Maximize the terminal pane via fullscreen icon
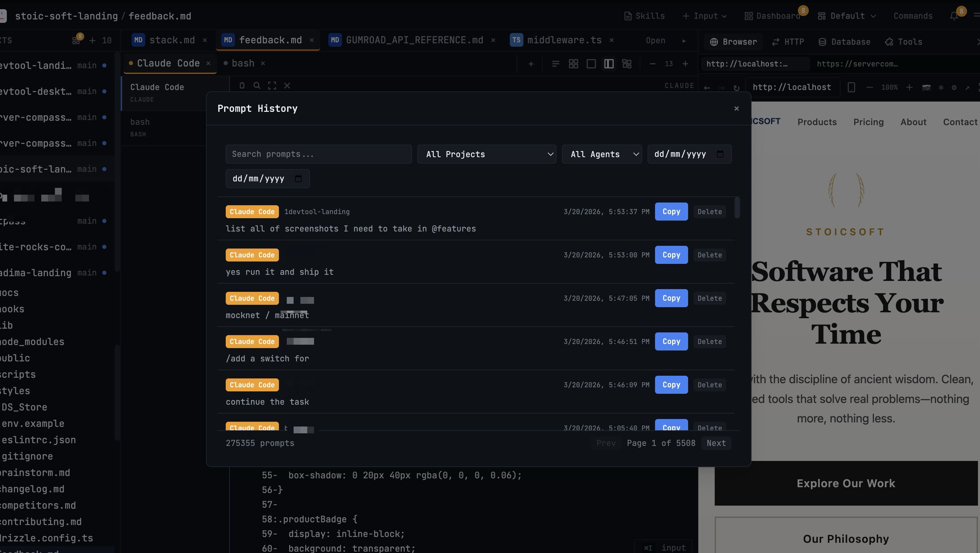The image size is (980, 553). click(272, 85)
